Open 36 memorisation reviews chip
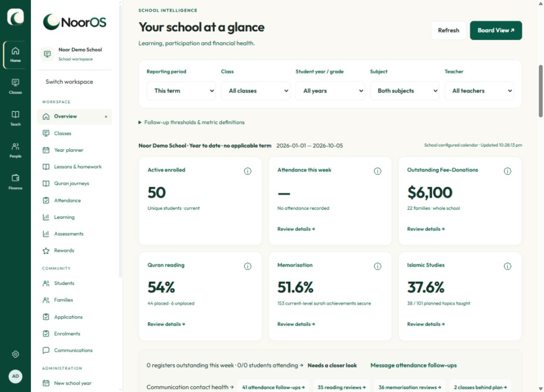Viewport: 544px width, 392px height. click(410, 387)
